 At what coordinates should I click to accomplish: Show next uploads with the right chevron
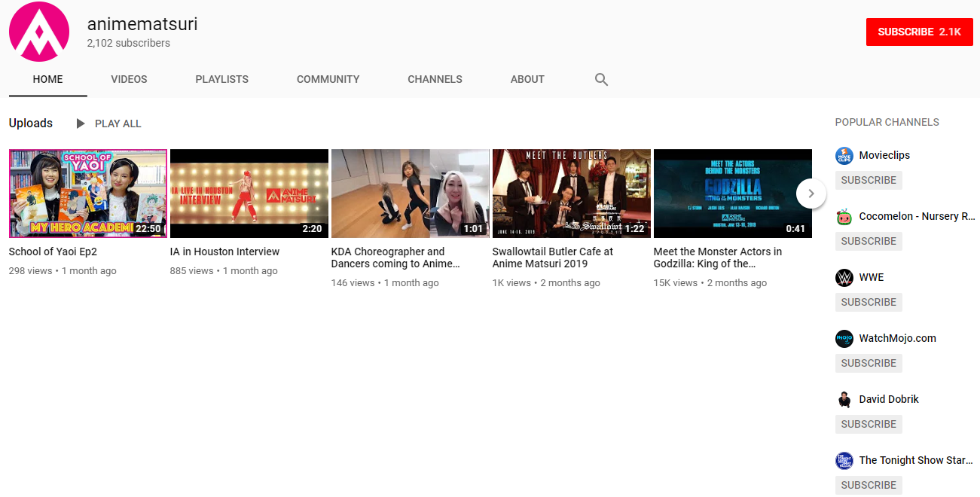(x=811, y=194)
